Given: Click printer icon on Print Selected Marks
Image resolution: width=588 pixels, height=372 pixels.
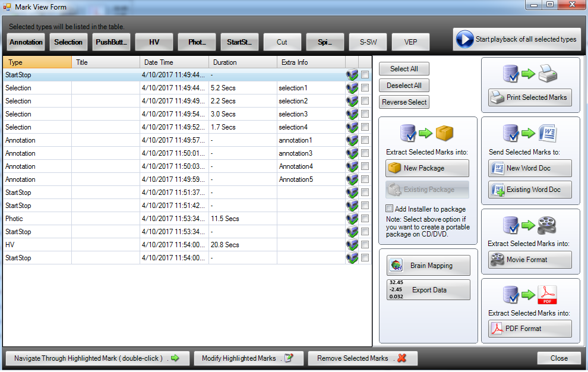Looking at the screenshot, I should [x=497, y=97].
